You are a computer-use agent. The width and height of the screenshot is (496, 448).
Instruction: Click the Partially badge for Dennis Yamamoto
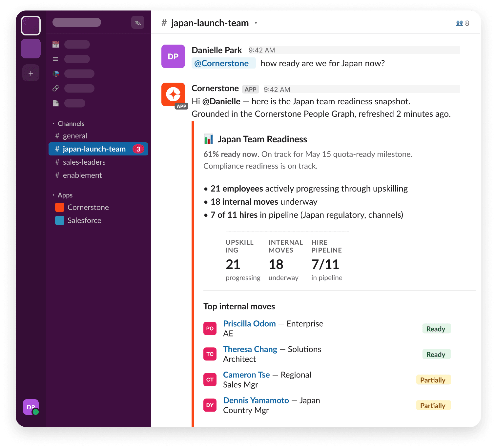coord(433,405)
